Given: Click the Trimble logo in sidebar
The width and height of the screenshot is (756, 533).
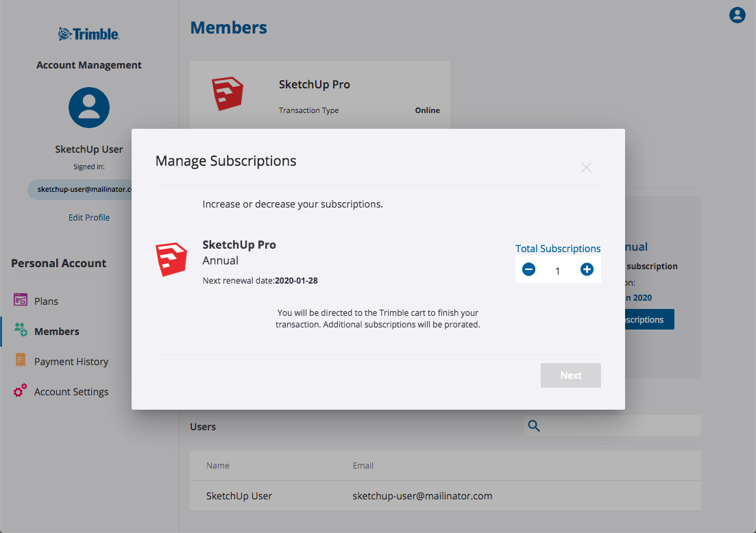Looking at the screenshot, I should (88, 34).
